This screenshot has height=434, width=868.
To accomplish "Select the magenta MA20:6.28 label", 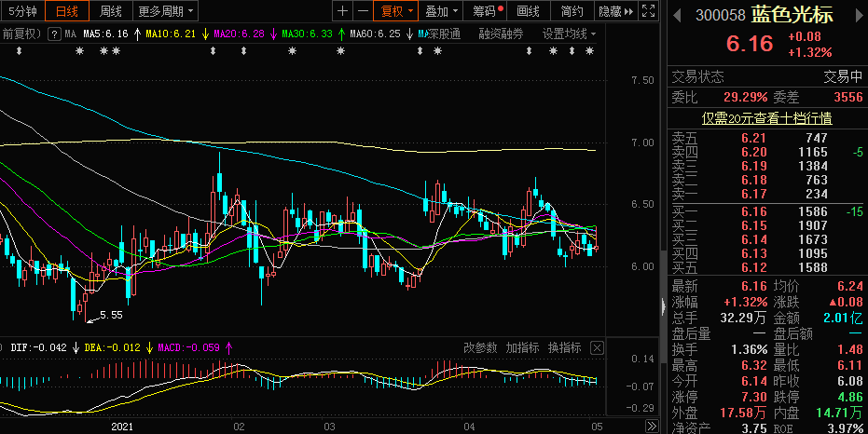I will (239, 34).
